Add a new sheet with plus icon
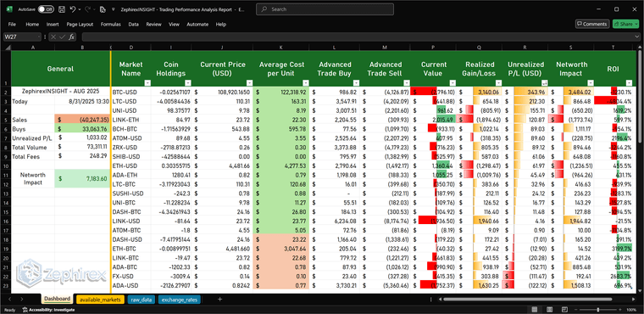Viewport: 644px width, 314px height. 219,300
